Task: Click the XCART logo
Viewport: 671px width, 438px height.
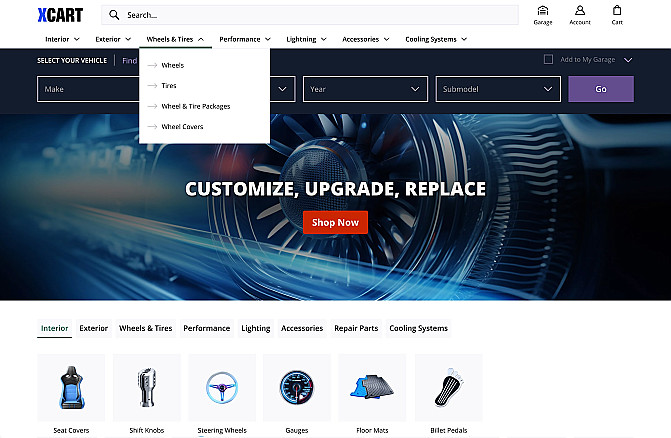Action: (x=60, y=15)
